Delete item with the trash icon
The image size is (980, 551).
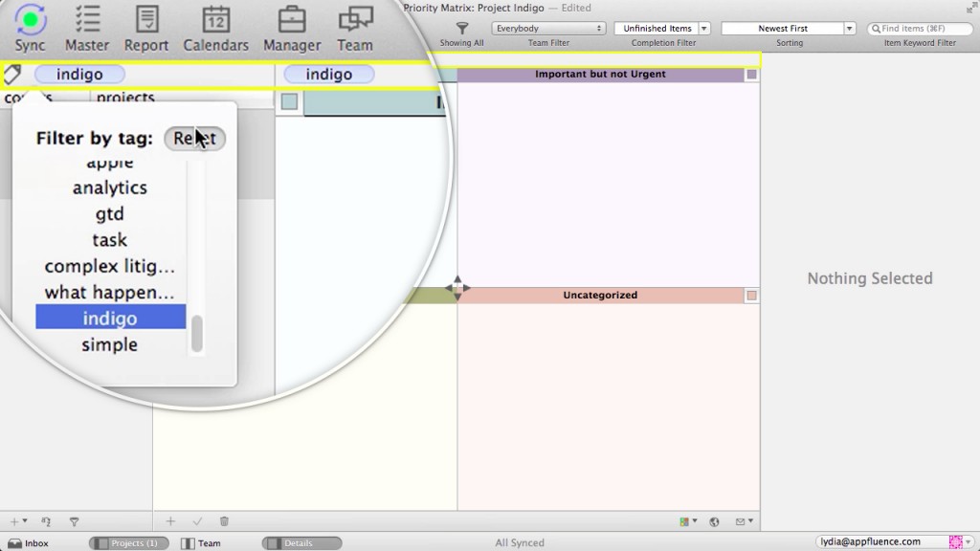224,521
